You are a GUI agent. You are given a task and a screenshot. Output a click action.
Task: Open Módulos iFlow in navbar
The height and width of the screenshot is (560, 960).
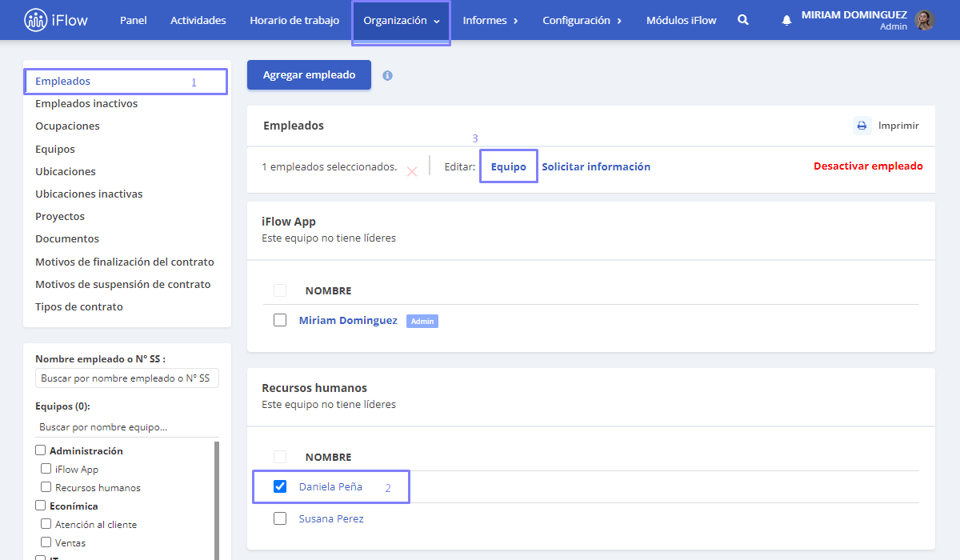[682, 21]
